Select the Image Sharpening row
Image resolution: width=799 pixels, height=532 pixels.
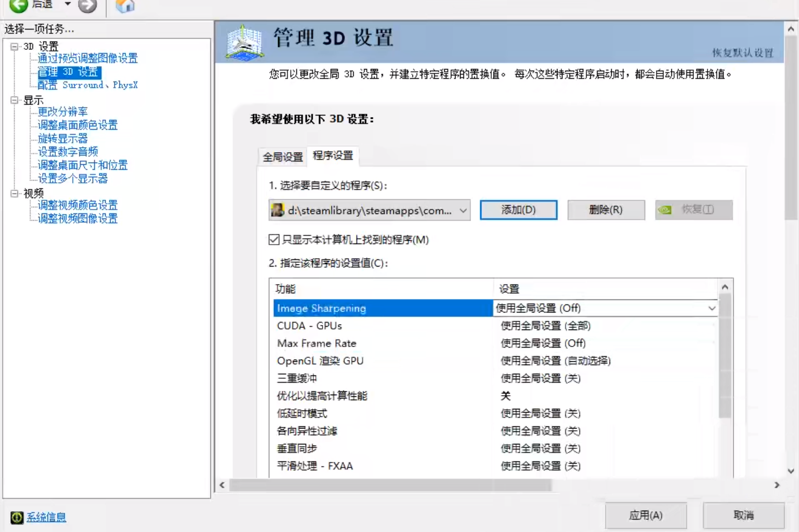pyautogui.click(x=383, y=308)
